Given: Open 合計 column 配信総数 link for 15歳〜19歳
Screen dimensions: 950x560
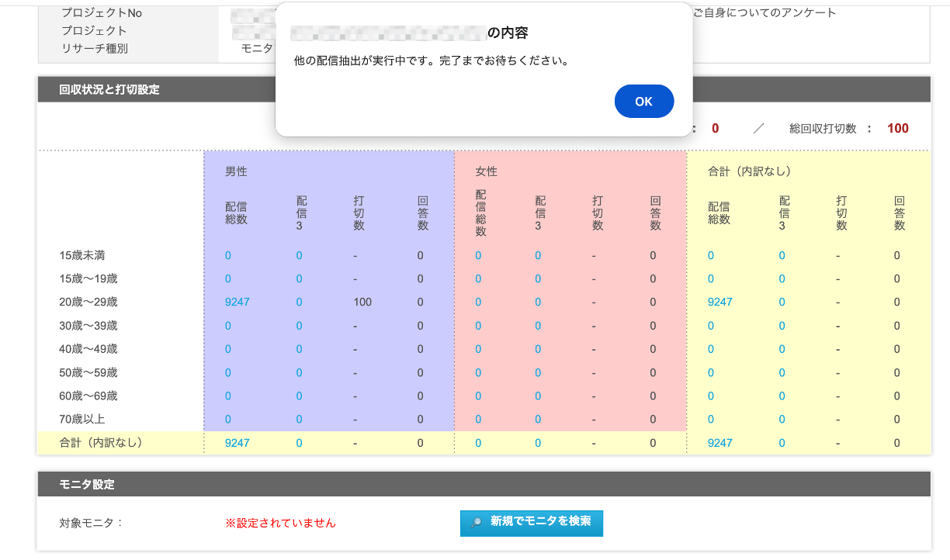Looking at the screenshot, I should tap(711, 278).
